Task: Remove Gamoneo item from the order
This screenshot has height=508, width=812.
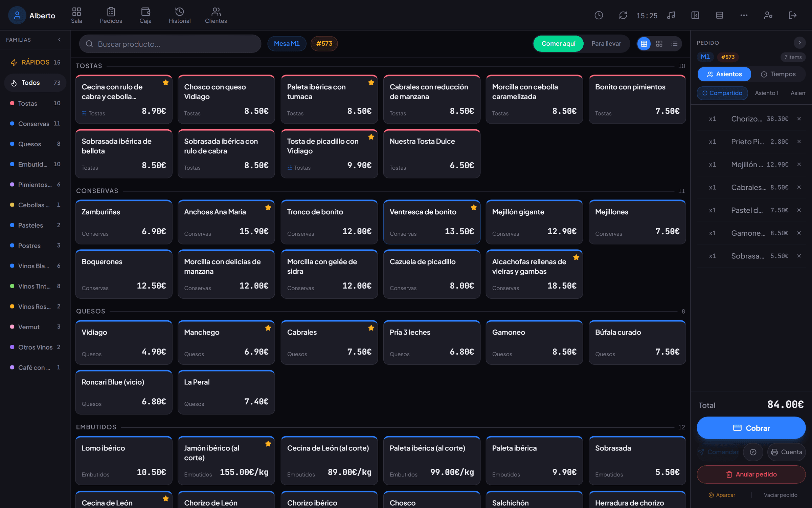Action: [x=799, y=233]
